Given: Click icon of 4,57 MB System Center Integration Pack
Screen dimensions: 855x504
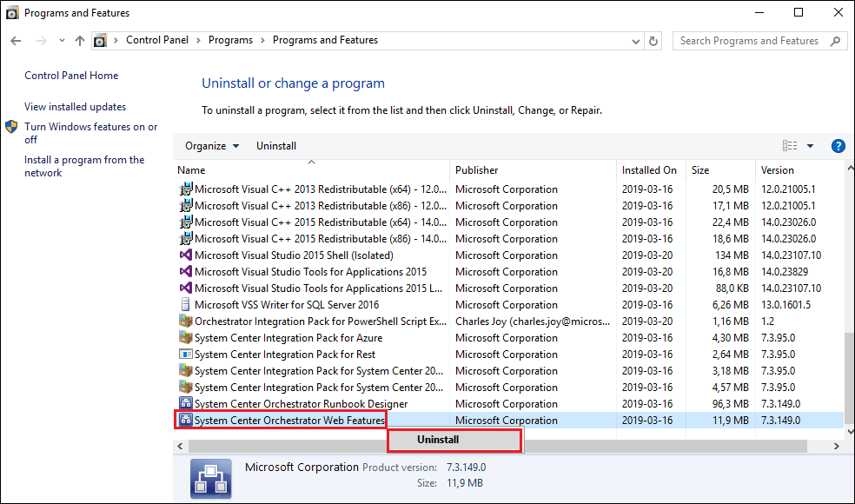Looking at the screenshot, I should [x=186, y=388].
